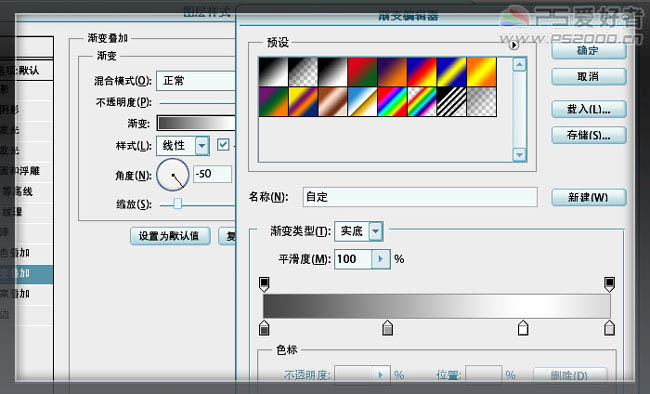Viewport: 650px width, 394px height.
Task: Open the preset flyout menu arrow
Action: click(x=514, y=44)
